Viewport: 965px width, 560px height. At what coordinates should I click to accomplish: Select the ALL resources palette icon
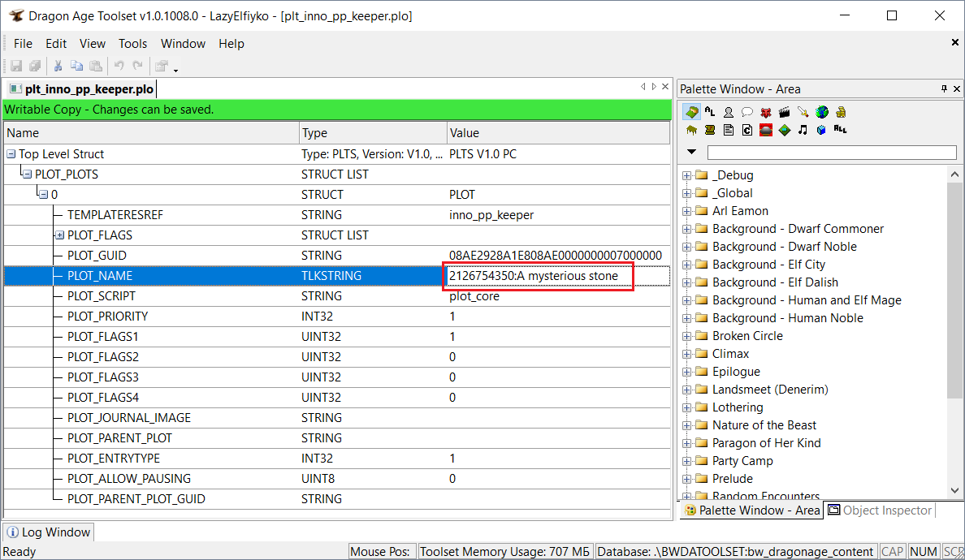pos(841,129)
